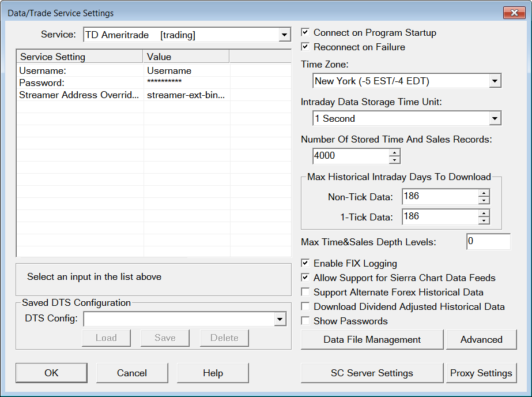Screen dimensions: 532x397
Task: Toggle Allow Support for Sierra Chart Data Feeds
Action: pyautogui.click(x=305, y=278)
